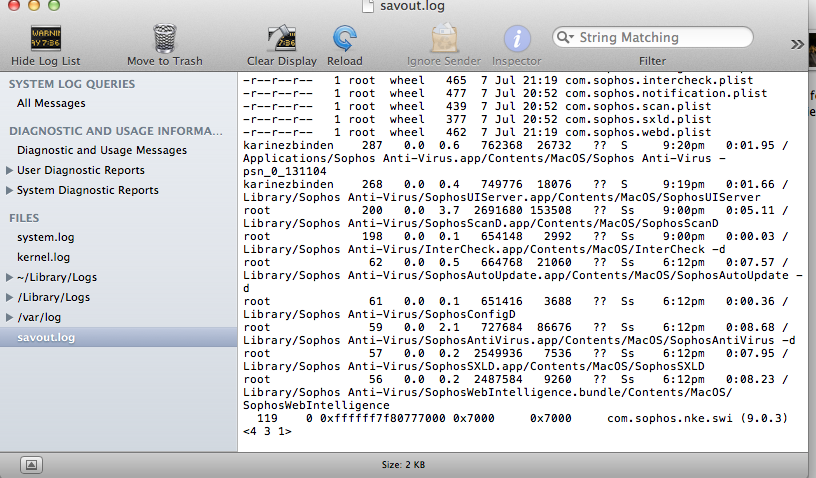Open kernel.log from the Files list
The image size is (816, 478).
pos(43,257)
